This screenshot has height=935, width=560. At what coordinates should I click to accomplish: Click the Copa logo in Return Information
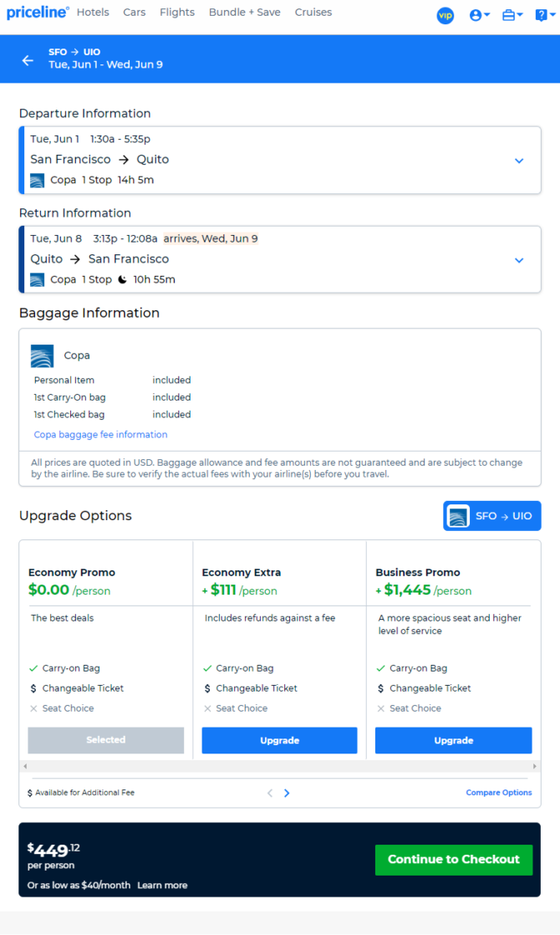[37, 279]
